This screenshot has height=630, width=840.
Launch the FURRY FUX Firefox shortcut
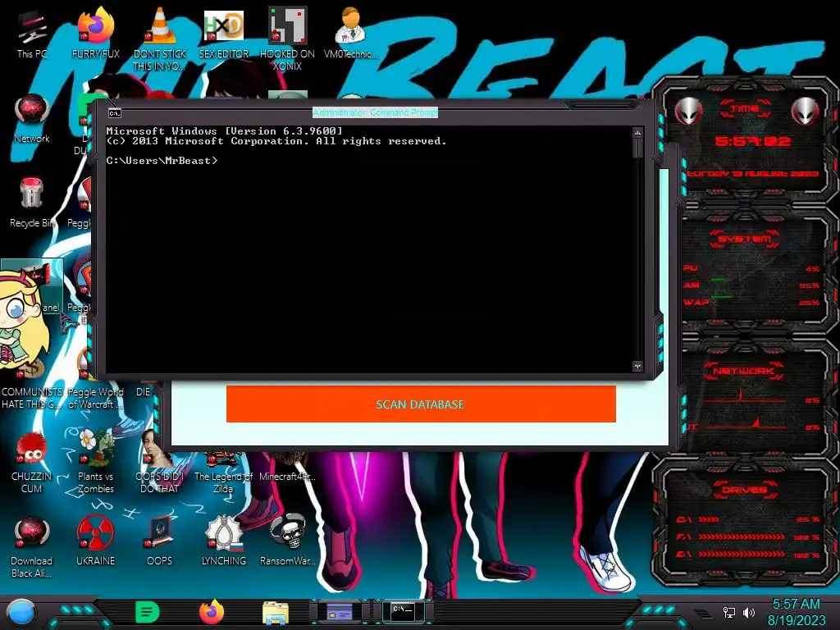coord(95,34)
